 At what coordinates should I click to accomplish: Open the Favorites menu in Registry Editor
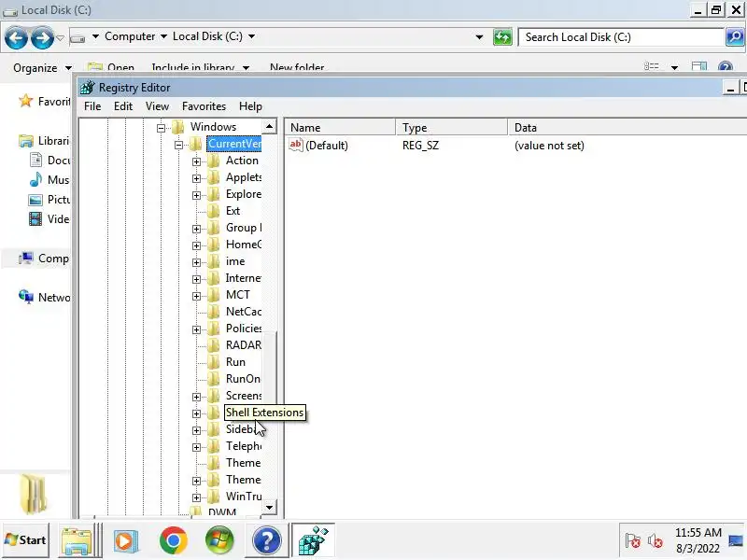point(204,106)
